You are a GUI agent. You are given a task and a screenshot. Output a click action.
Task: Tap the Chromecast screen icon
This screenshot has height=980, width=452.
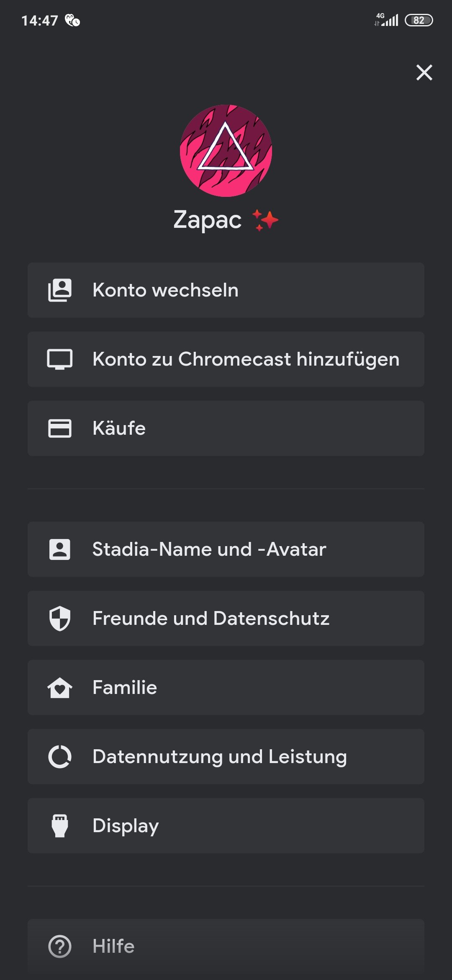(x=60, y=359)
